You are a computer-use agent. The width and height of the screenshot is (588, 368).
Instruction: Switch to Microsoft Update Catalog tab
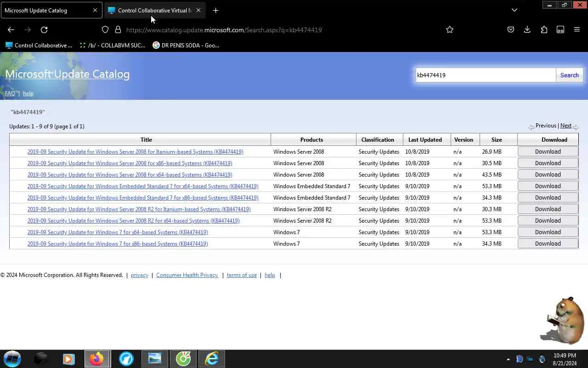click(x=51, y=10)
